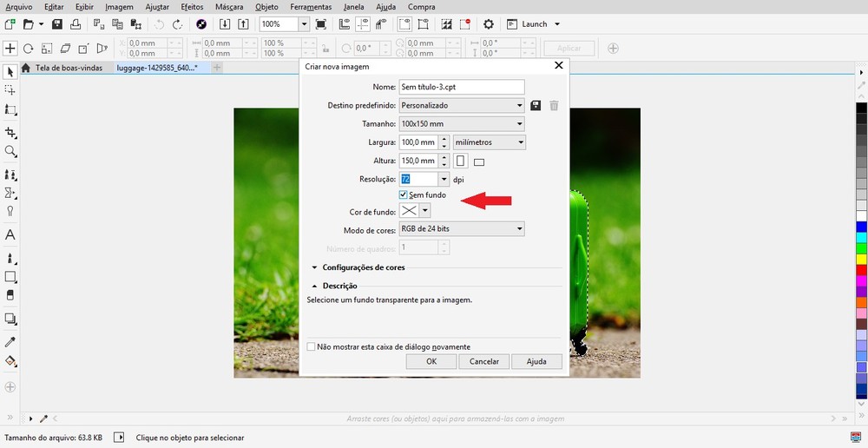
Task: Click the Undo arrow icon
Action: pos(160,23)
